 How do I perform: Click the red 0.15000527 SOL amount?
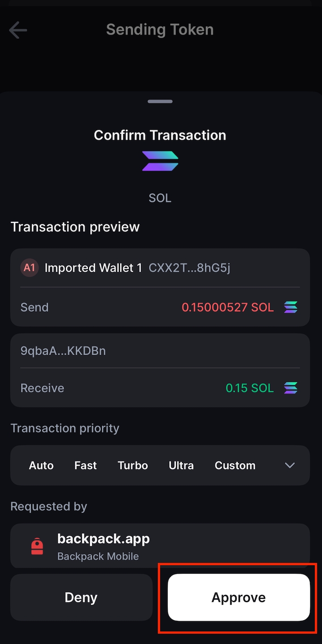pos(228,308)
